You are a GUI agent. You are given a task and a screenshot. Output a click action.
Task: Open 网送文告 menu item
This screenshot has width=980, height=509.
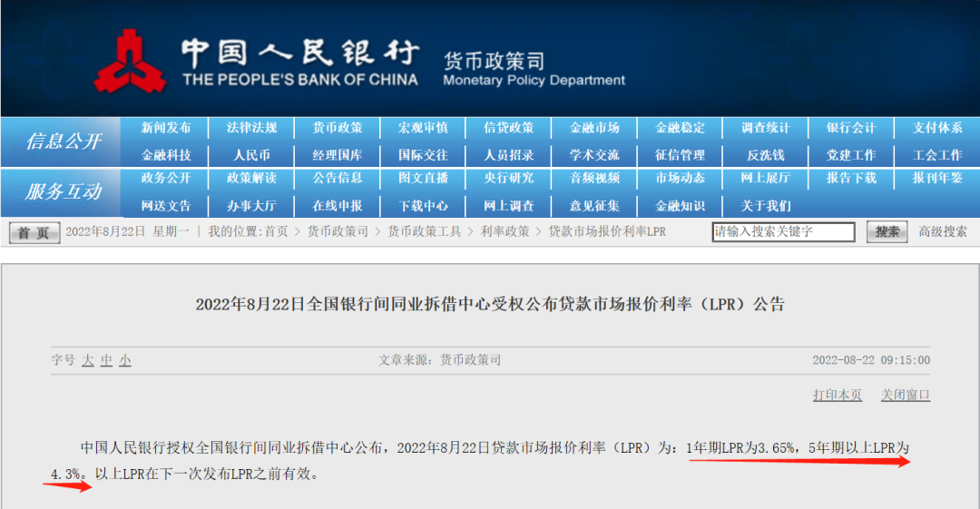pos(166,206)
